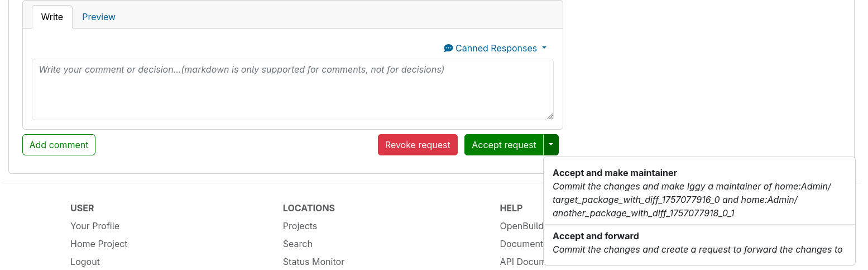Open the Your Profile footer link
The width and height of the screenshot is (868, 270).
point(95,226)
